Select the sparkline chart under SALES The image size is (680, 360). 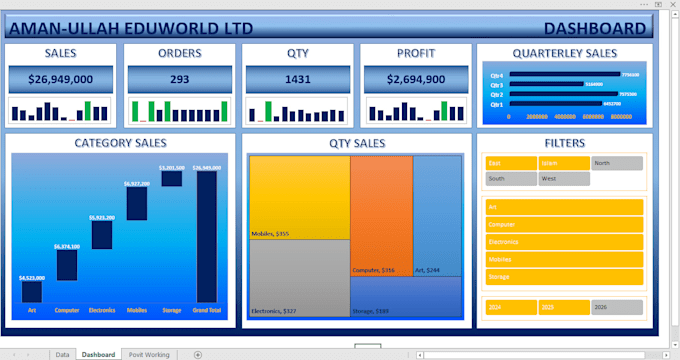60,111
